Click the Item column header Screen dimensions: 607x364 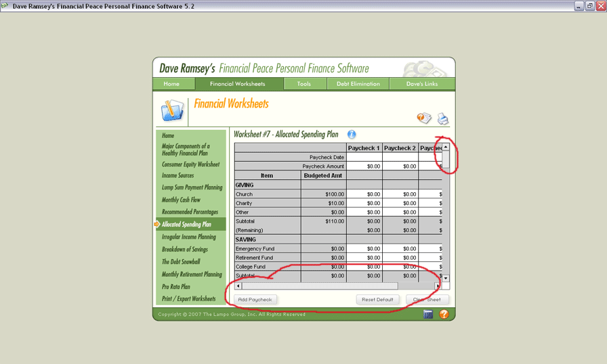click(267, 175)
